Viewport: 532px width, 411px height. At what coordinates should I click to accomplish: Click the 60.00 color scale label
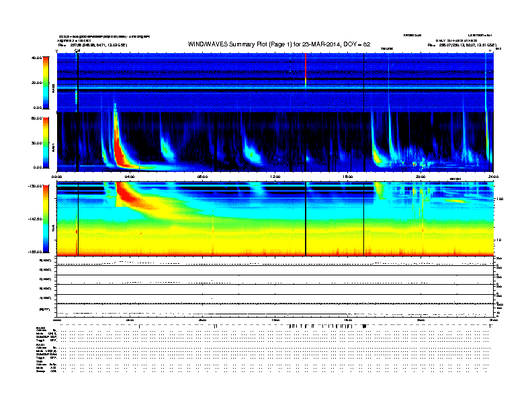(36, 118)
